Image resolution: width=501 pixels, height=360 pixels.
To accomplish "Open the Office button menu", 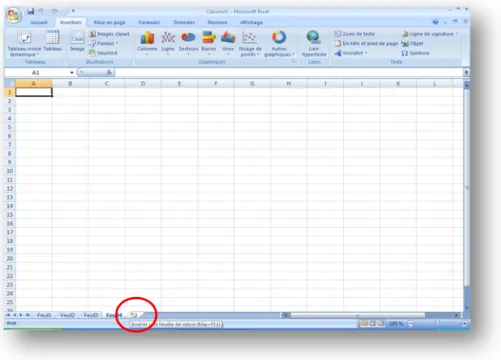I will click(x=14, y=15).
